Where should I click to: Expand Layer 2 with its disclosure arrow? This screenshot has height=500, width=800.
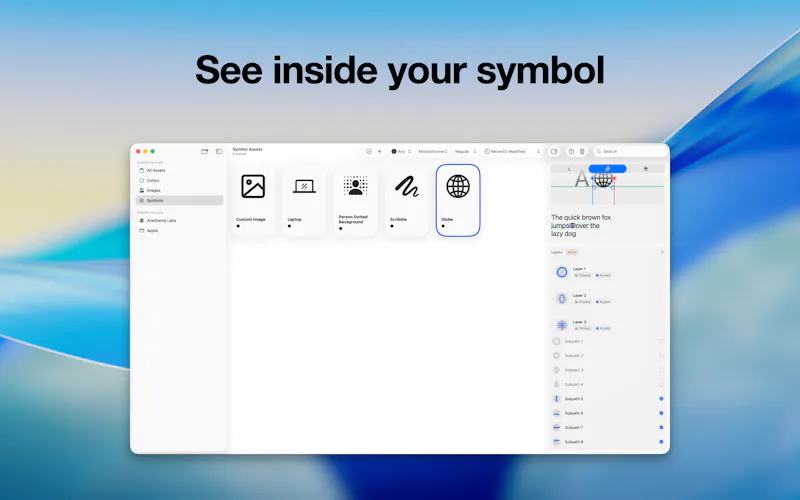[553, 298]
